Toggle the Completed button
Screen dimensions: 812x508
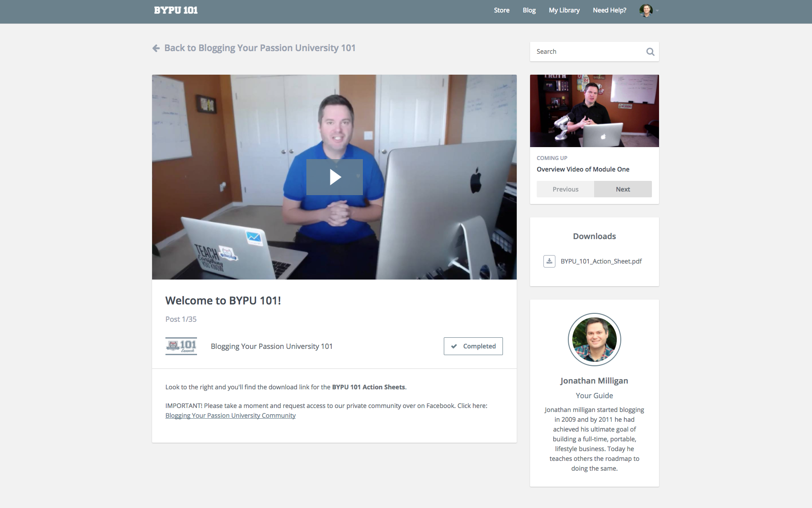(x=473, y=346)
